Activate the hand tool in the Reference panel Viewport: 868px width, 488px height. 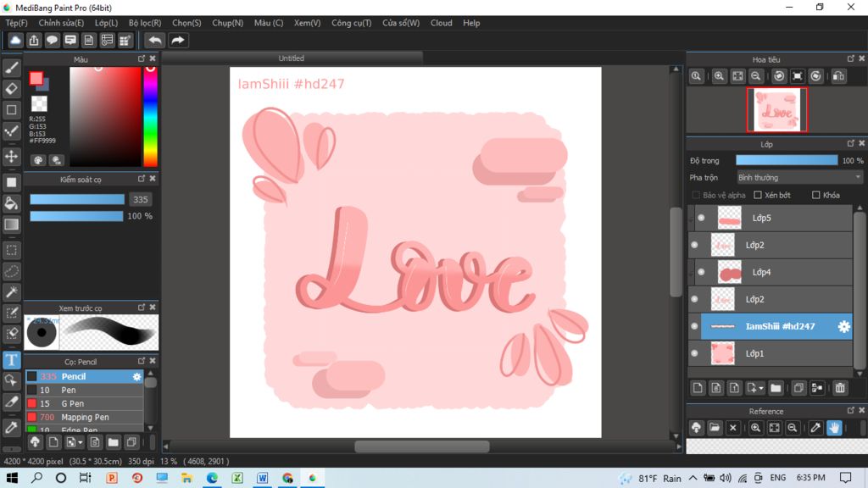point(834,428)
